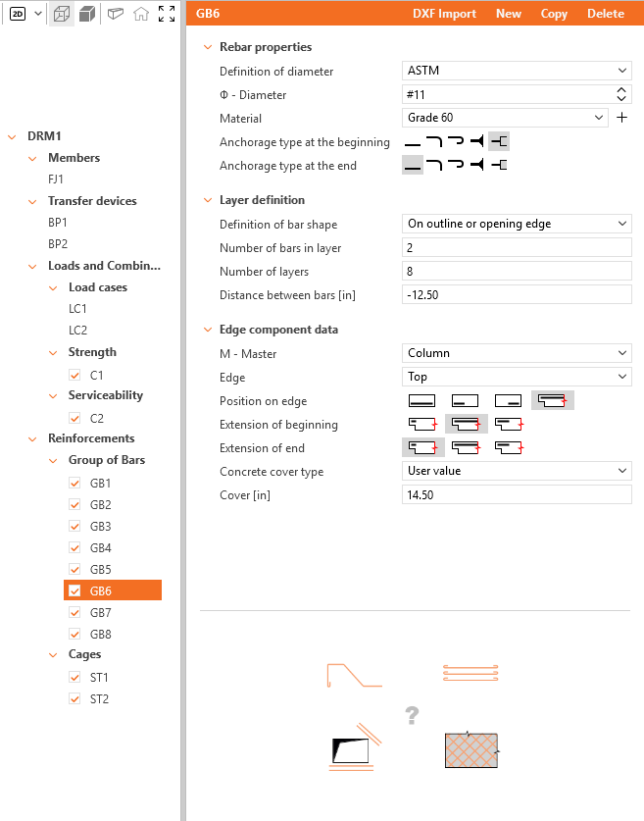The image size is (644, 821).
Task: Pick the first position on edge icon
Action: pyautogui.click(x=421, y=400)
